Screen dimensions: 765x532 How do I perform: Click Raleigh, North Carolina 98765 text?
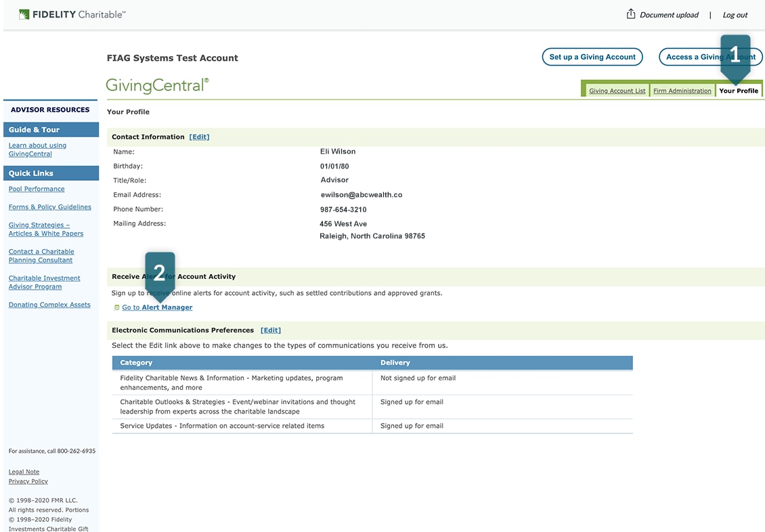coord(372,236)
